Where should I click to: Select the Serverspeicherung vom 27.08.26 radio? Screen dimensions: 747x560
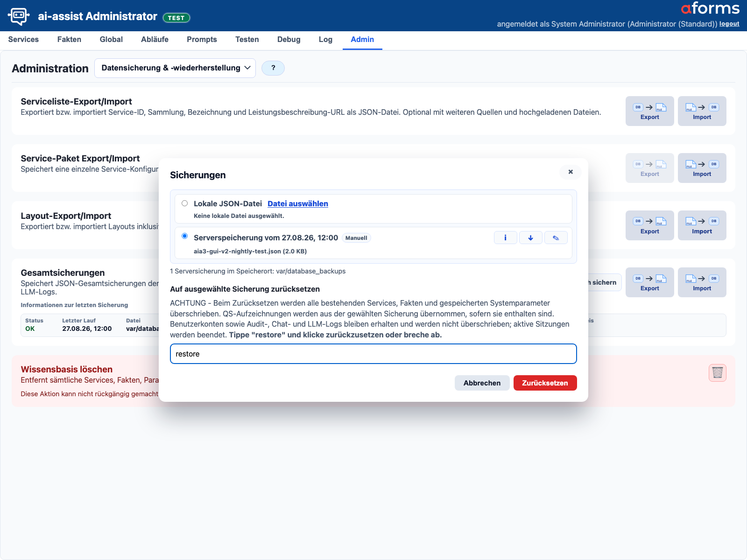tap(185, 236)
